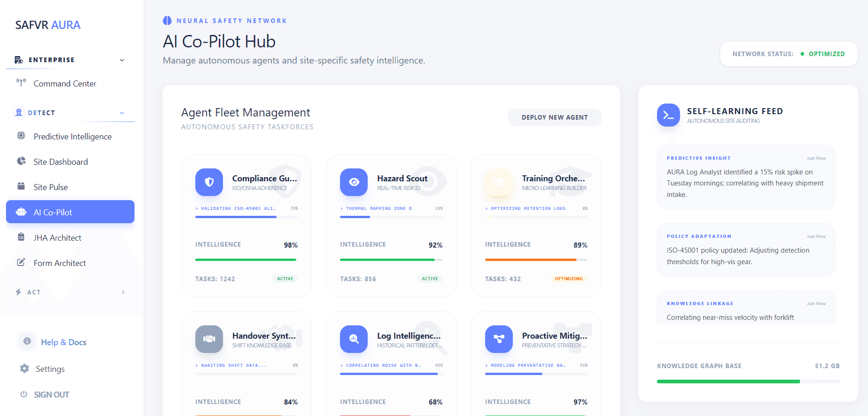Click Deploy New Agent button
Screen dimensions: 868x416
tap(555, 117)
